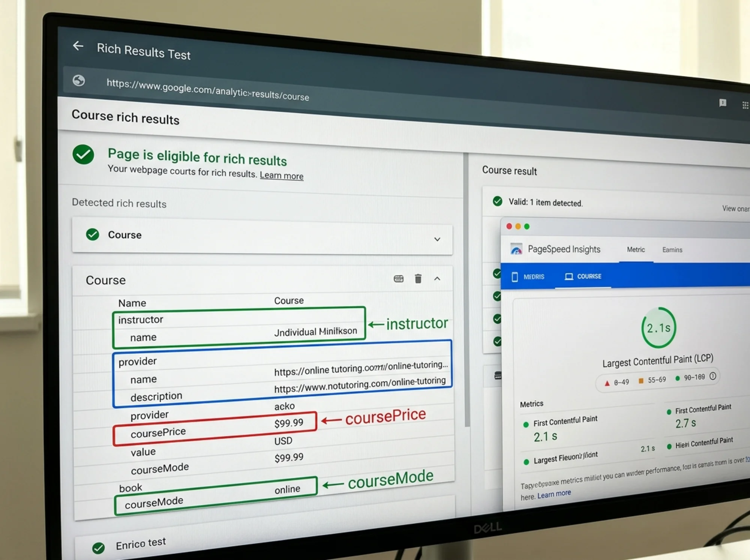The image size is (750, 560).
Task: Click the Course result panel heading
Action: pyautogui.click(x=509, y=170)
